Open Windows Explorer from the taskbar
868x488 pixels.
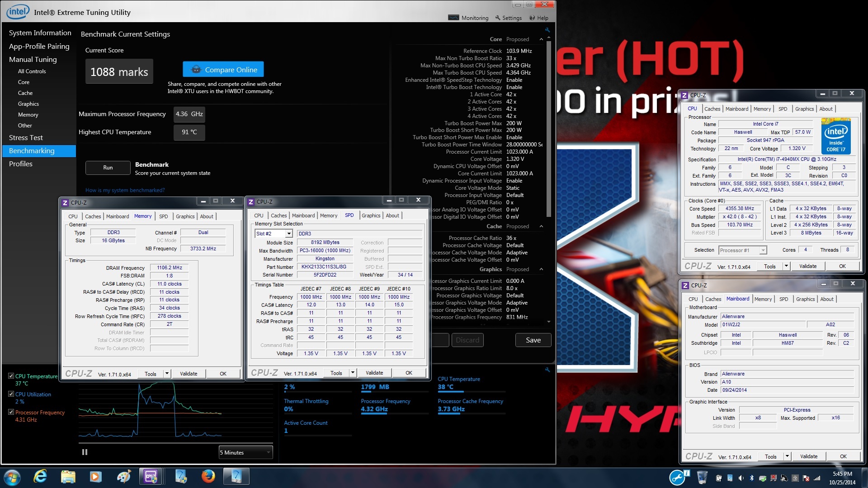click(68, 476)
